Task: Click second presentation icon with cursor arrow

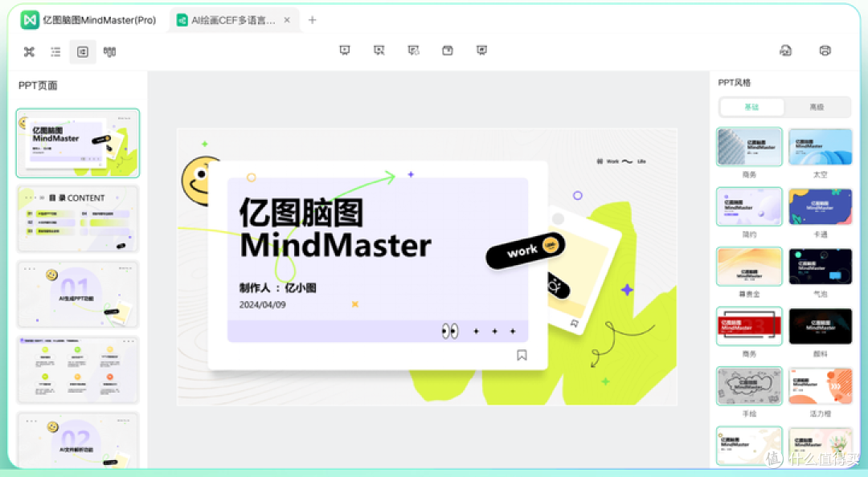Action: (x=379, y=51)
